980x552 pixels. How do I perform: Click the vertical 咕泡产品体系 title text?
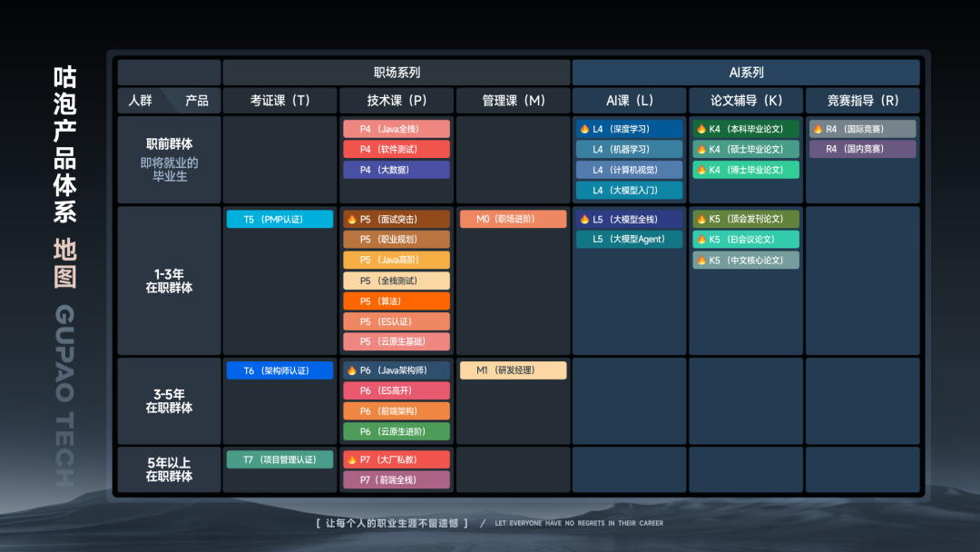65,144
